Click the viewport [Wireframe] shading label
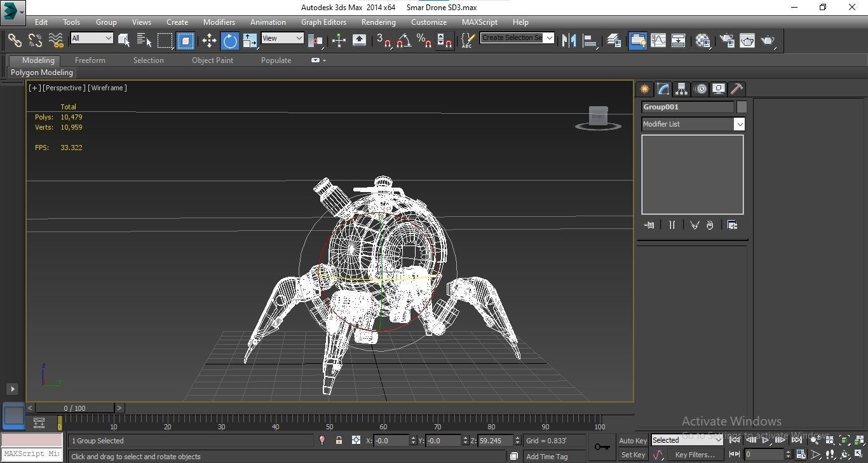The image size is (868, 463). pos(107,88)
